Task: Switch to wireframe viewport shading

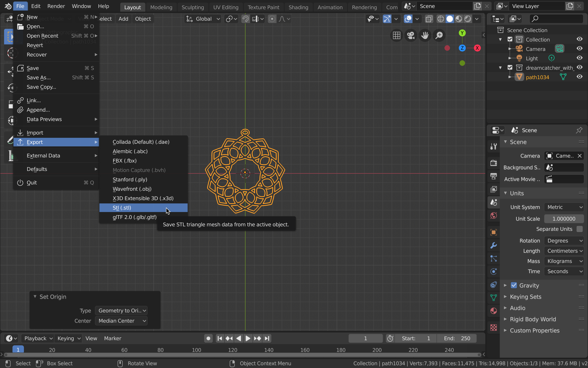Action: point(441,19)
